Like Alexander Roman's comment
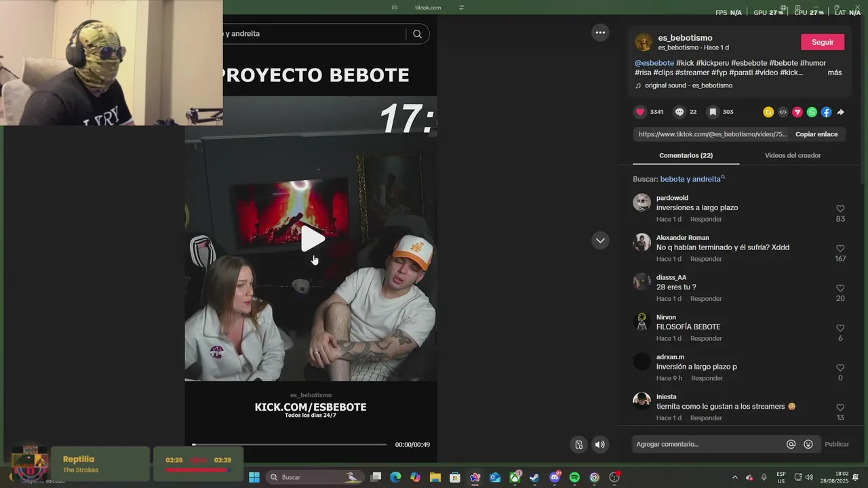The image size is (868, 488). click(x=840, y=249)
